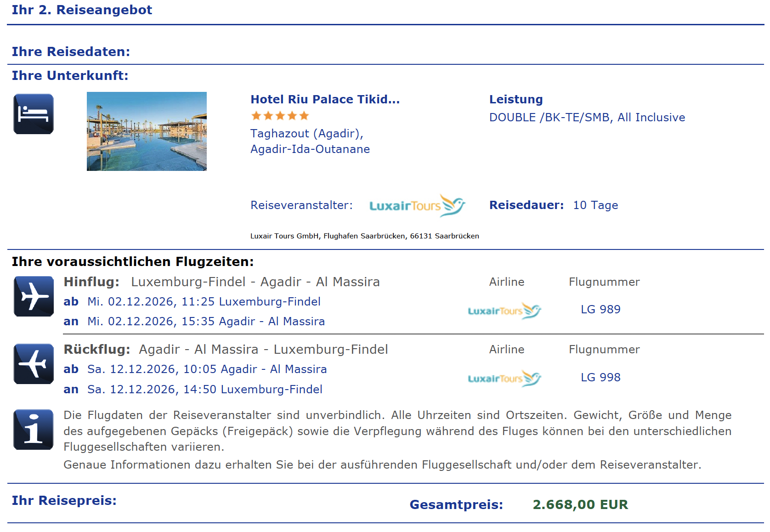Image resolution: width=770 pixels, height=532 pixels.
Task: Select flight number LG 998
Action: [x=600, y=377]
